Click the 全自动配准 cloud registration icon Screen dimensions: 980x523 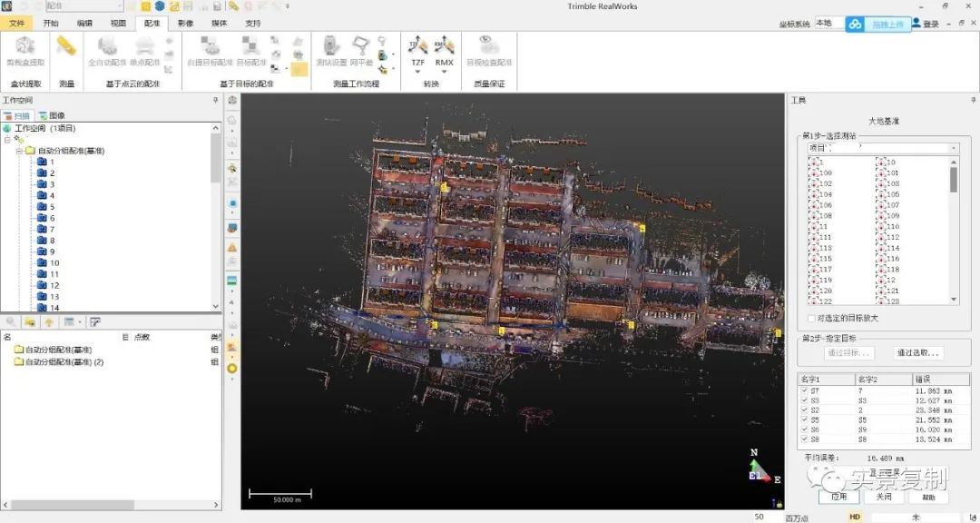click(107, 47)
